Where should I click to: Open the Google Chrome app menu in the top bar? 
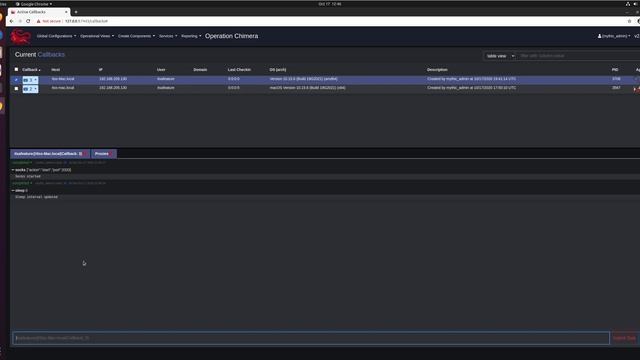tap(33, 4)
